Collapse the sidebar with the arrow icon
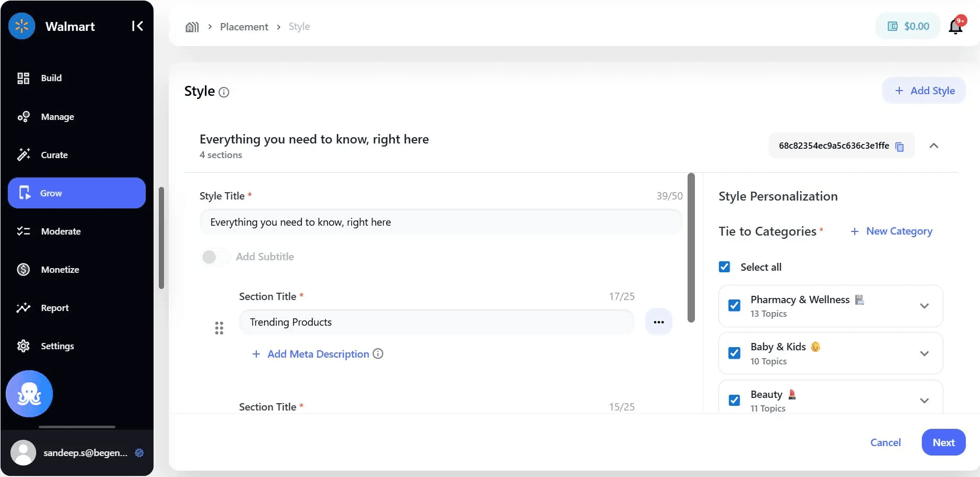This screenshot has width=980, height=477. 137,26
